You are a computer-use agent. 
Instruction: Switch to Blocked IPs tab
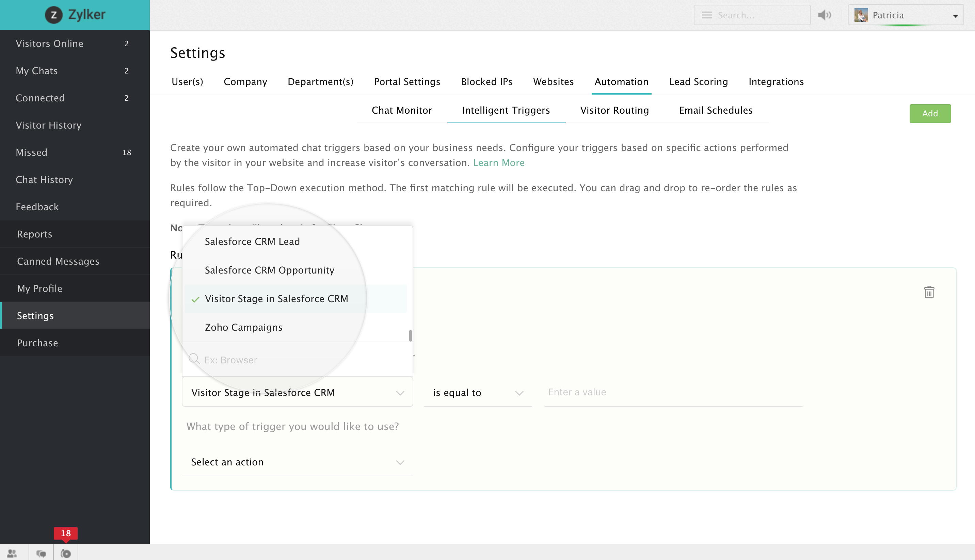(487, 82)
